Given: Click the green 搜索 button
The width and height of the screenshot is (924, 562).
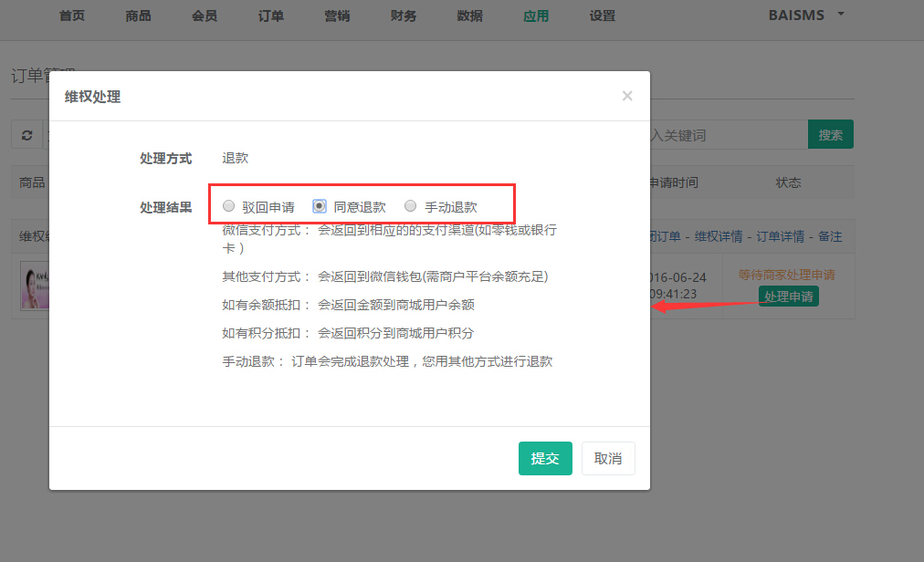Looking at the screenshot, I should coord(830,135).
